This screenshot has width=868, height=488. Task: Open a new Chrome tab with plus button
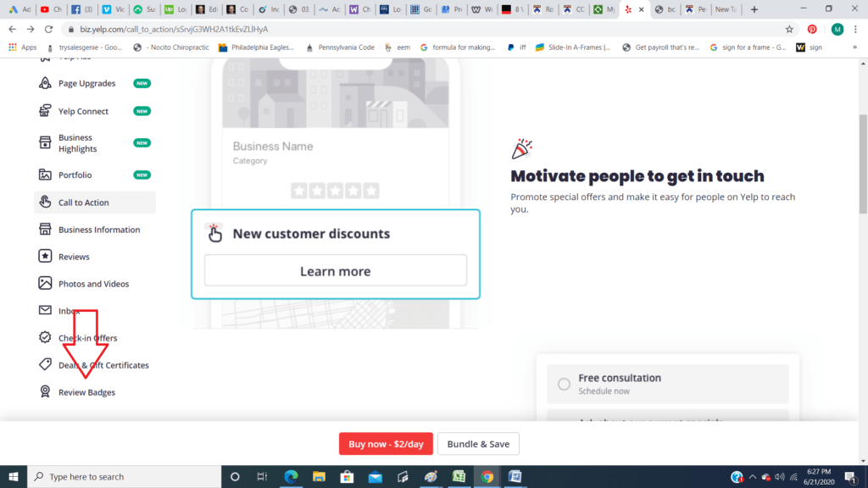(x=754, y=9)
